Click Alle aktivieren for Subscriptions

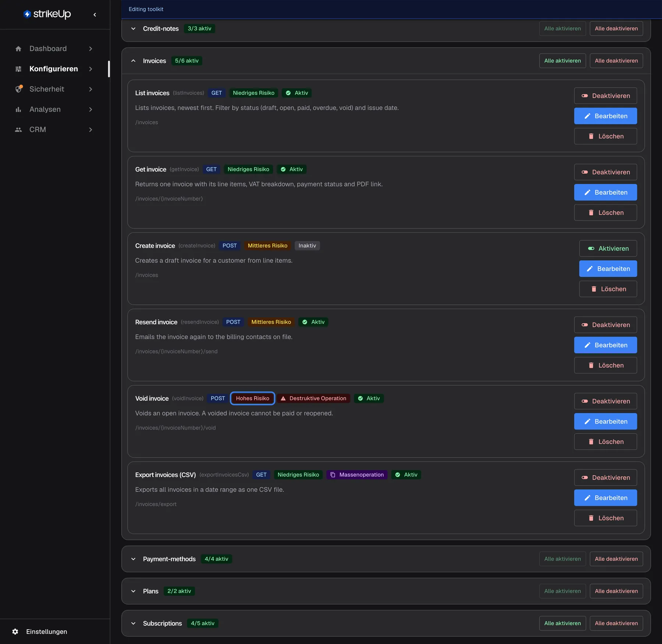pos(562,623)
